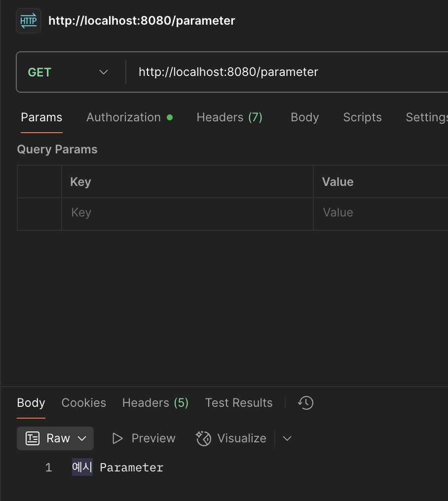The image size is (448, 501).
Task: Open the Scripts tab
Action: click(362, 117)
